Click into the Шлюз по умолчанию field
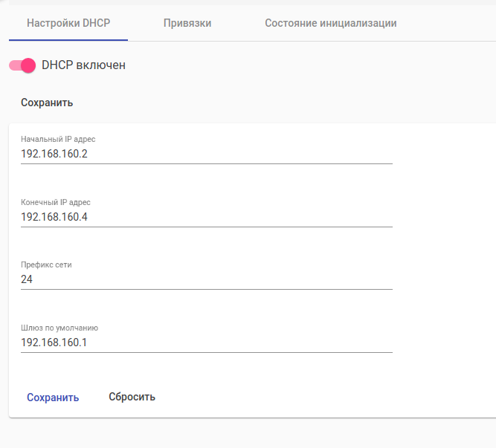Screen dimensions: 496x448 coord(223,343)
